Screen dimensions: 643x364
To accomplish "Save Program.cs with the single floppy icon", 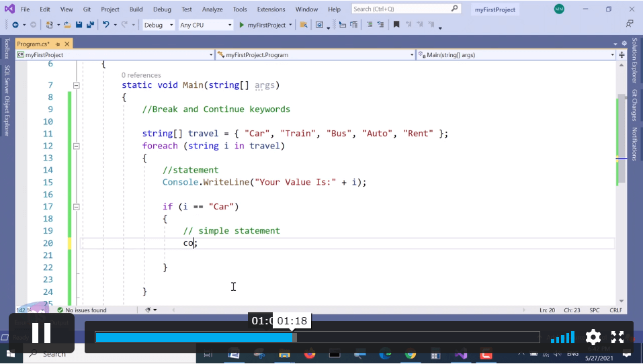I will (x=79, y=25).
